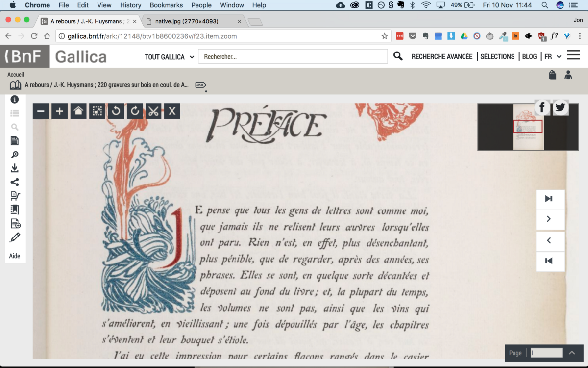Zoom out with the minus button

pyautogui.click(x=41, y=111)
